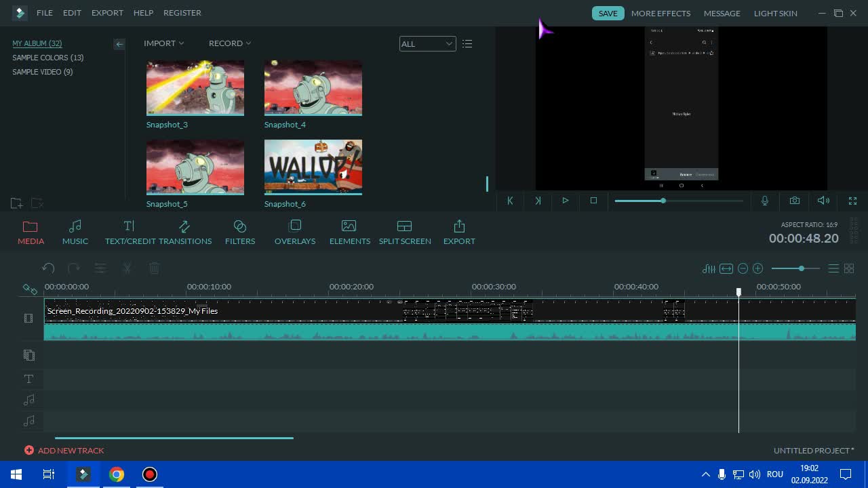Viewport: 868px width, 488px height.
Task: Mute the preview volume
Action: (x=823, y=201)
